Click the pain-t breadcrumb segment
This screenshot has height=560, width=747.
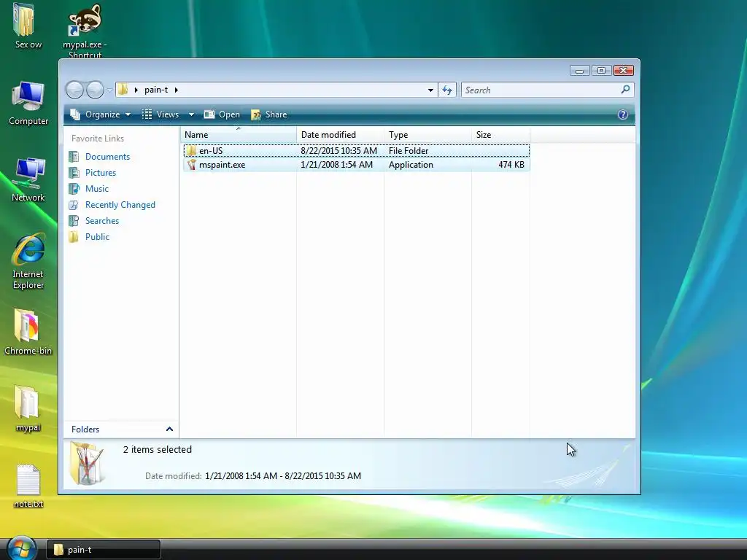[156, 90]
